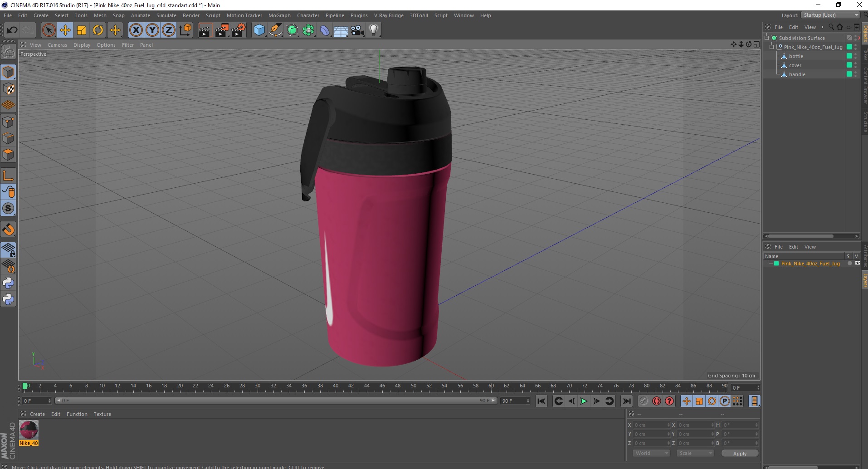868x469 pixels.
Task: Record active objects keyframe button
Action: click(x=644, y=401)
